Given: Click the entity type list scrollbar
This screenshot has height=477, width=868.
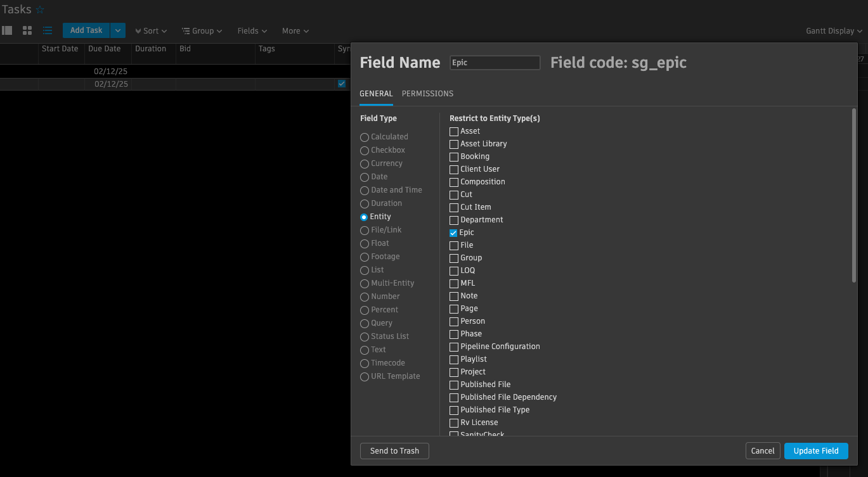Looking at the screenshot, I should pos(854,195).
